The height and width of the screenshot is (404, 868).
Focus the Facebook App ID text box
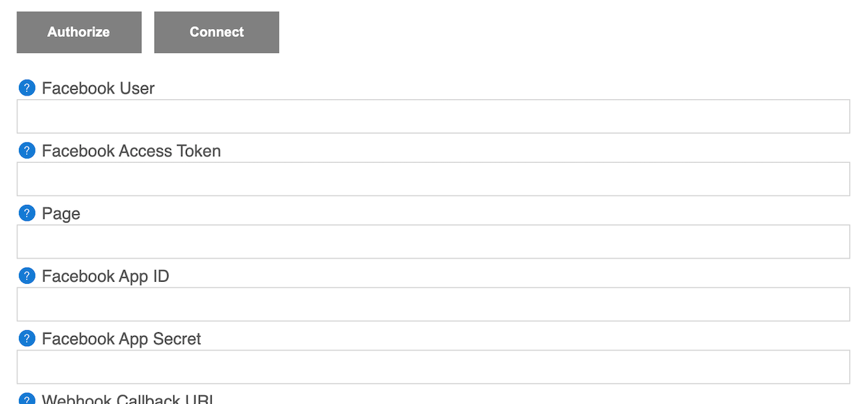coord(433,304)
